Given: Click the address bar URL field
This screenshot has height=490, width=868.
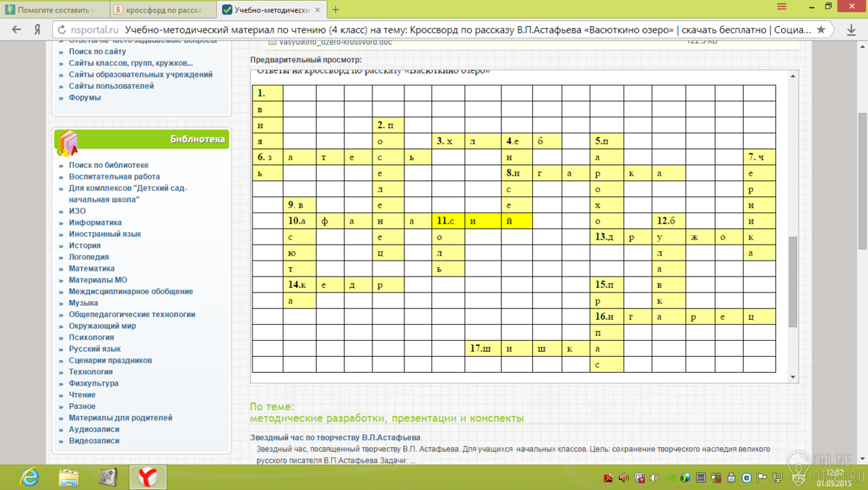Looking at the screenshot, I should pyautogui.click(x=434, y=30).
